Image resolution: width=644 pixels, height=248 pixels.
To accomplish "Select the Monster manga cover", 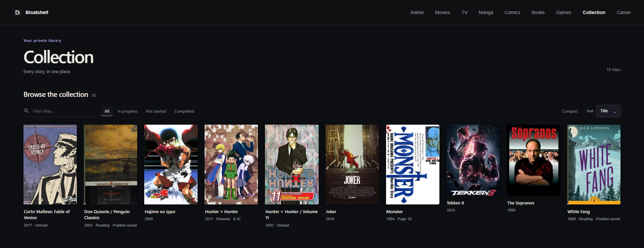I will click(413, 165).
